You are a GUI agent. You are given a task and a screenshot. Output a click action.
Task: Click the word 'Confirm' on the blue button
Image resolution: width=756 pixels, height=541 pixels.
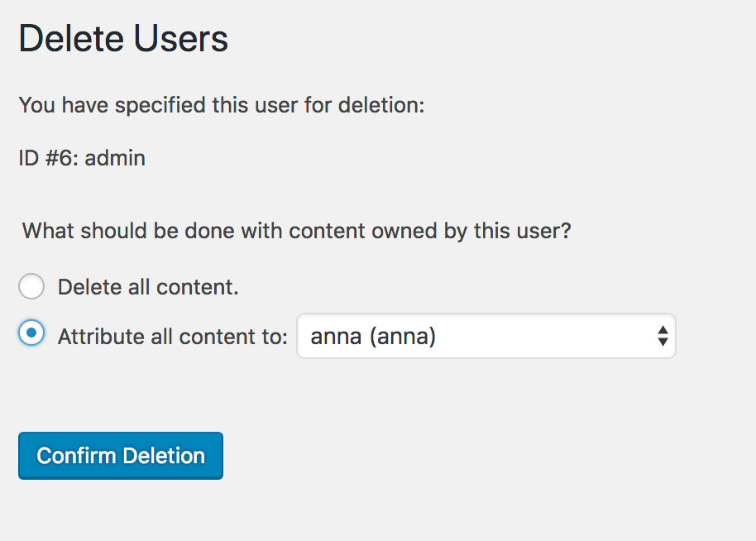[x=77, y=456]
